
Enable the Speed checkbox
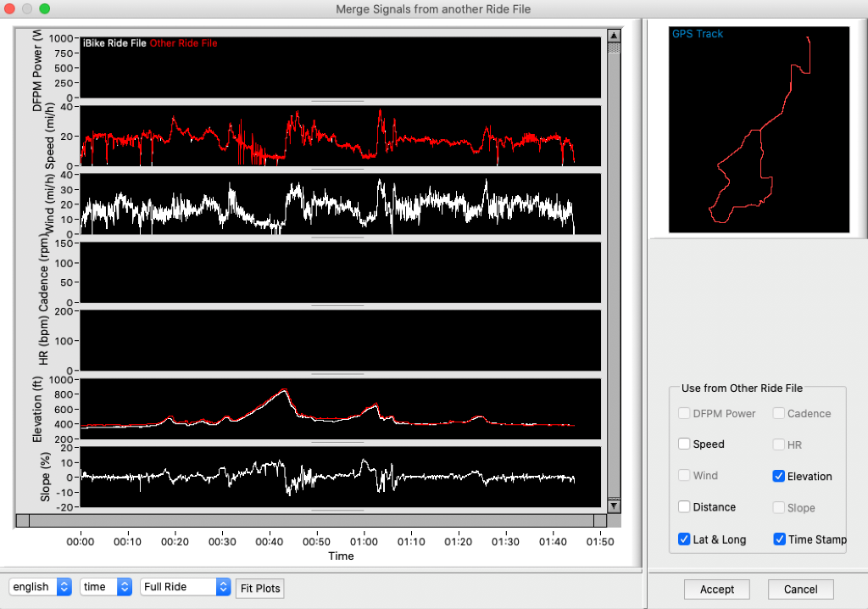click(x=684, y=444)
